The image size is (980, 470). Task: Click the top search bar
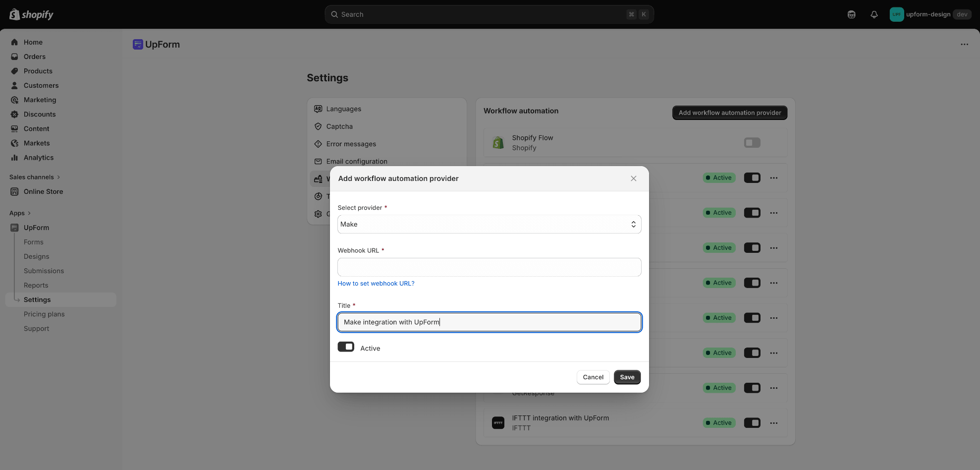(489, 14)
